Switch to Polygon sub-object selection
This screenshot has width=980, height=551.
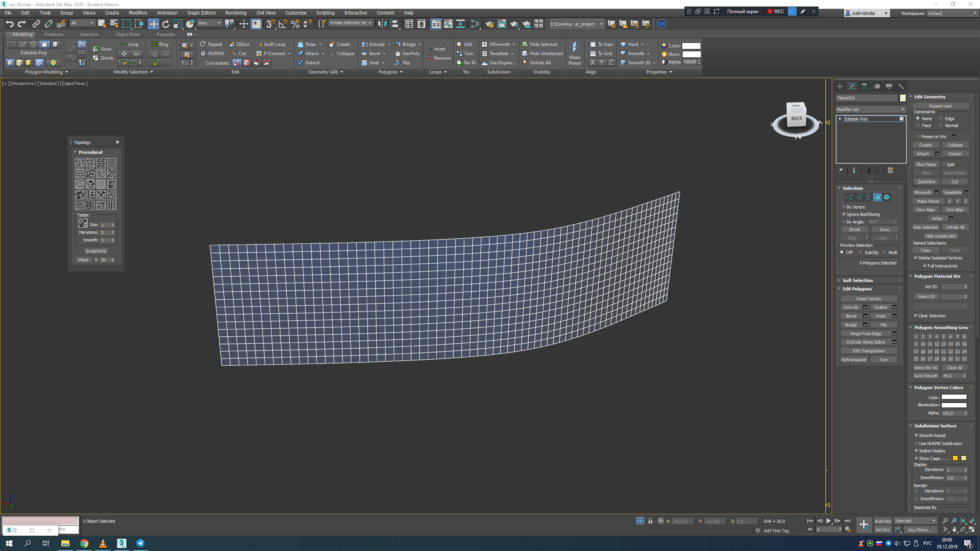(x=877, y=197)
